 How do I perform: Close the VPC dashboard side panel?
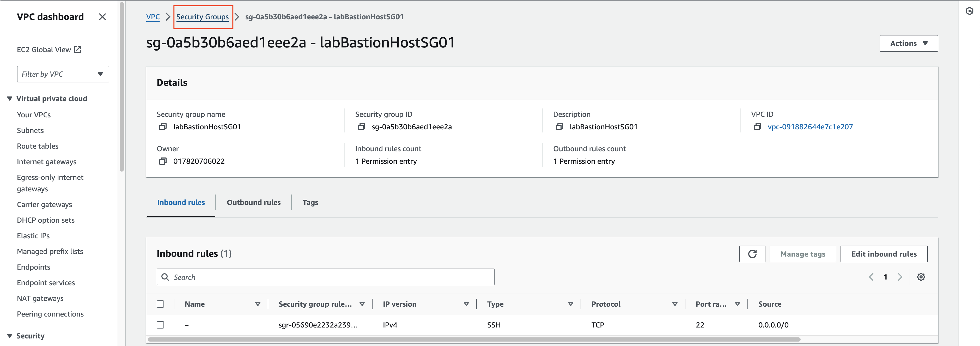point(102,17)
